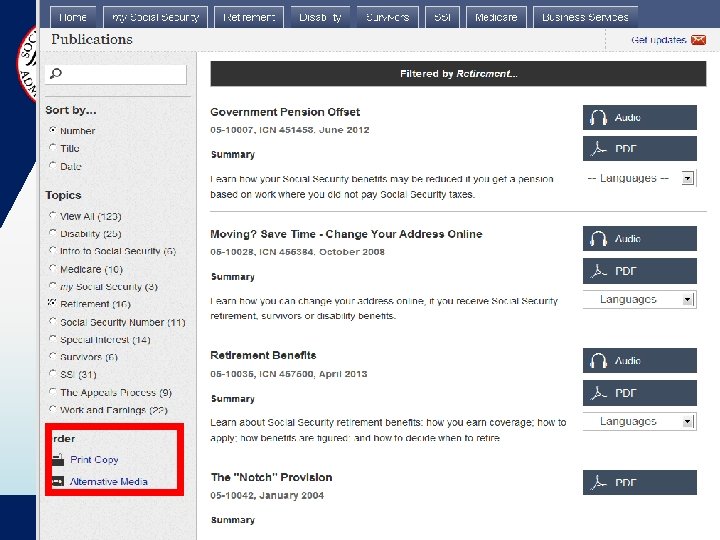The height and width of the screenshot is (540, 720).
Task: Open PDF of Government Pension Offset
Action: pyautogui.click(x=640, y=148)
